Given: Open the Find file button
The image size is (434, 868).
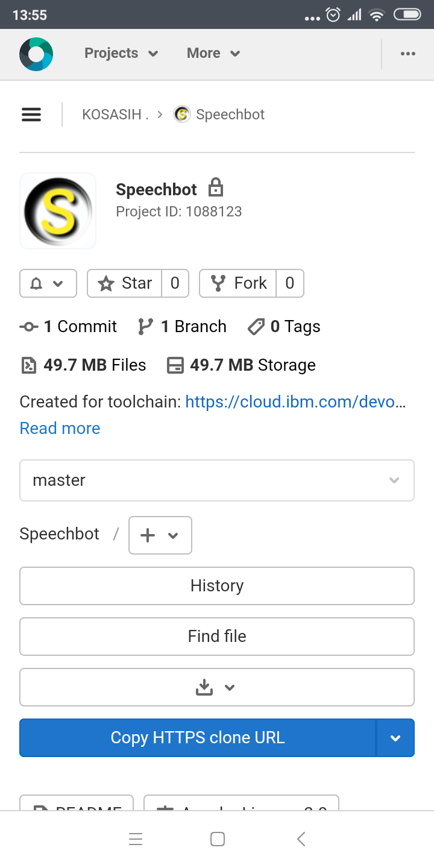Looking at the screenshot, I should click(217, 637).
